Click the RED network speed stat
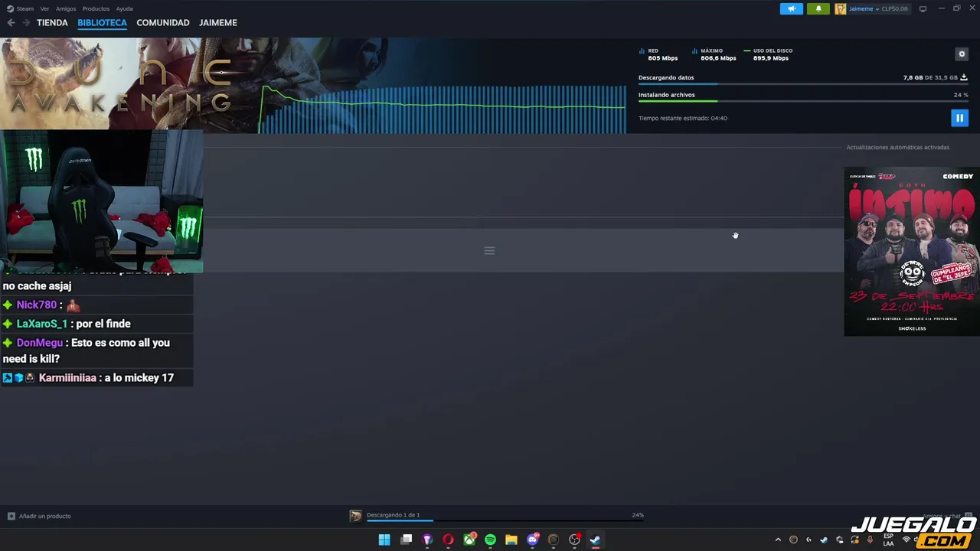This screenshot has height=551, width=980. (658, 54)
